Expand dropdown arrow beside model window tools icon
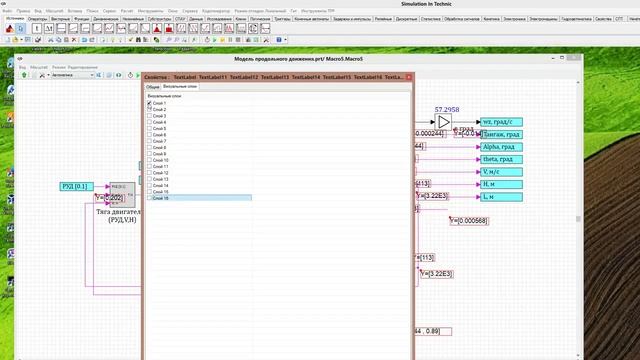Image resolution: width=640 pixels, height=360 pixels. click(48, 75)
